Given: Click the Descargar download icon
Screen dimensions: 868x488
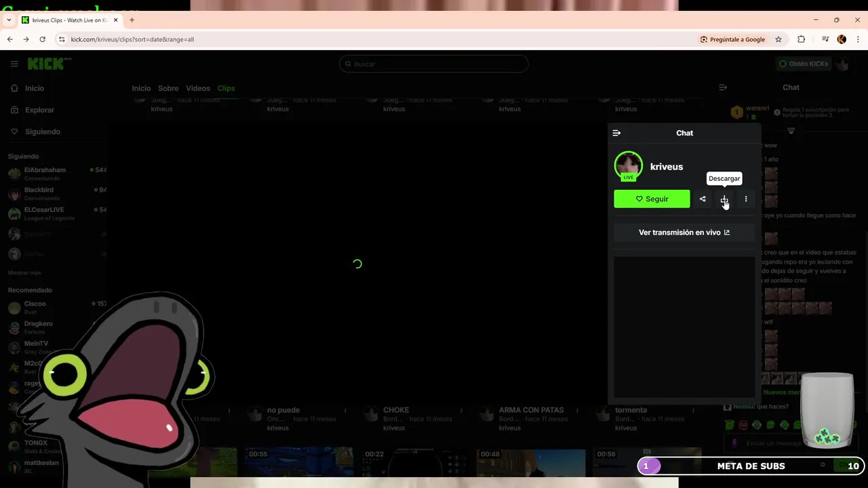Looking at the screenshot, I should pyautogui.click(x=724, y=199).
